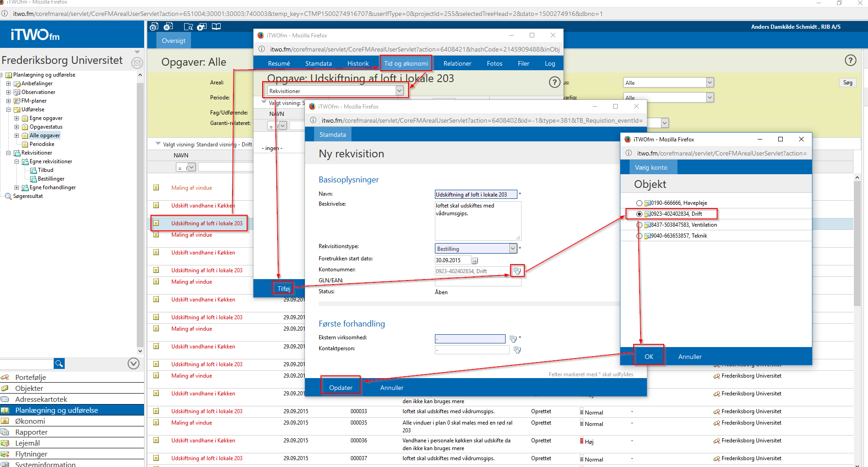Screen dimensions: 868x467
Task: Click OK in the Vælg konto dialog
Action: 649,357
